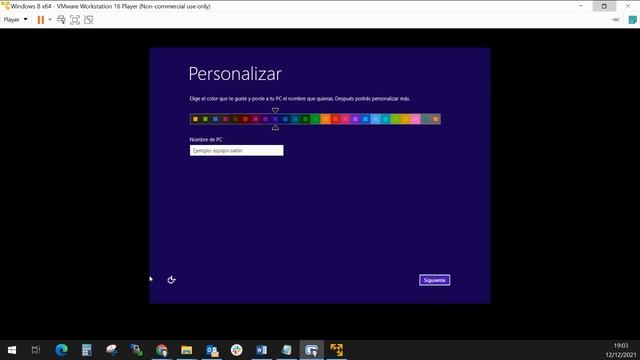Select the tan swatch at strip's right end
This screenshot has width=640, height=360.
pos(436,119)
